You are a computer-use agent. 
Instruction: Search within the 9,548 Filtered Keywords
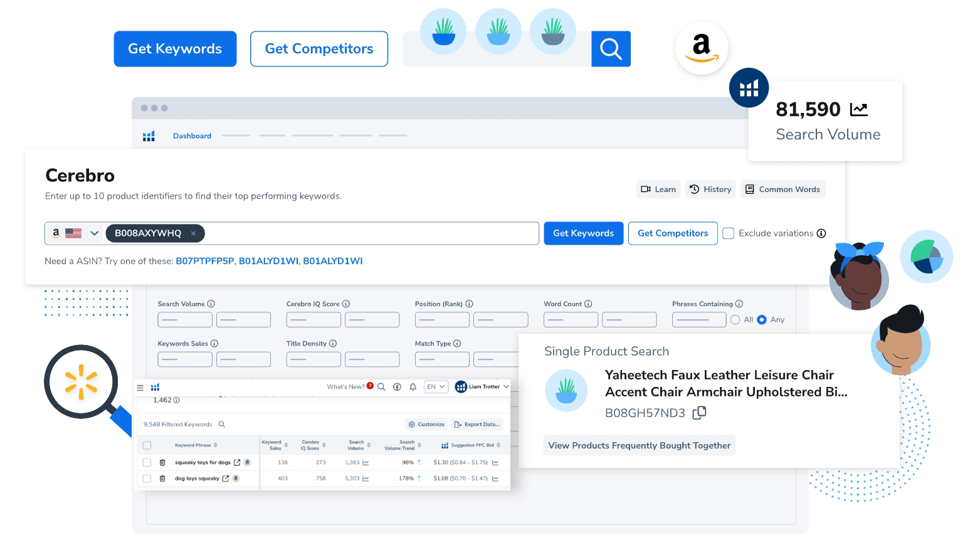tap(221, 425)
